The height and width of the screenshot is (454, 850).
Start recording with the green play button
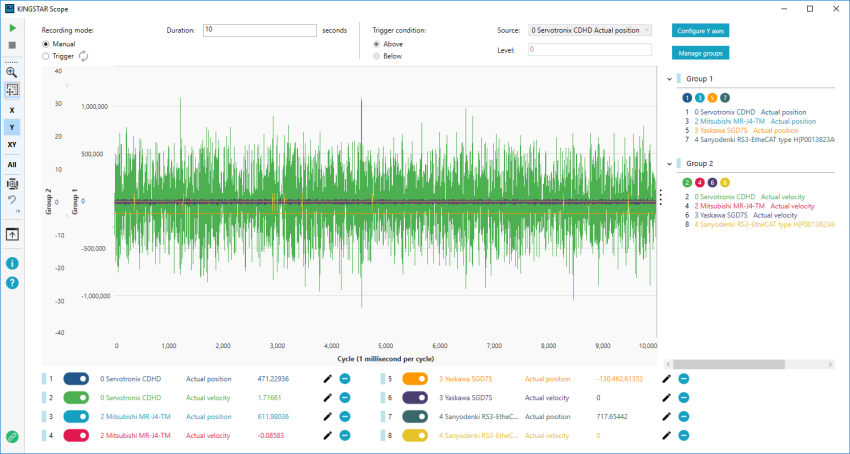(x=12, y=30)
